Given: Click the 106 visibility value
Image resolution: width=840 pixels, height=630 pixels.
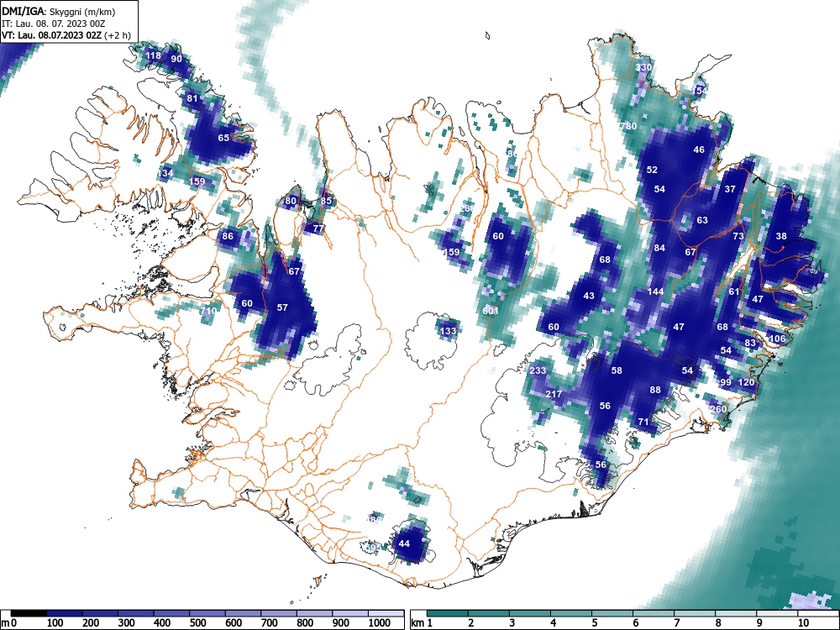Looking at the screenshot, I should 777,339.
